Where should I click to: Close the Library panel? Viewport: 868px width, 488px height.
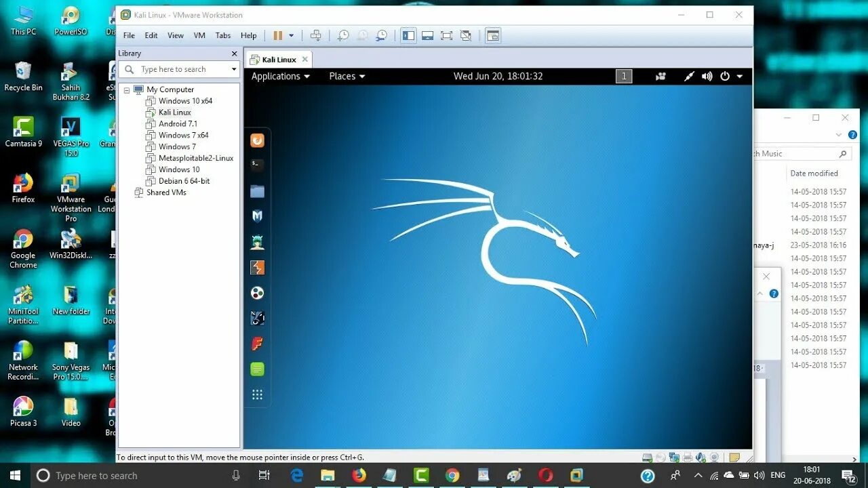[235, 54]
